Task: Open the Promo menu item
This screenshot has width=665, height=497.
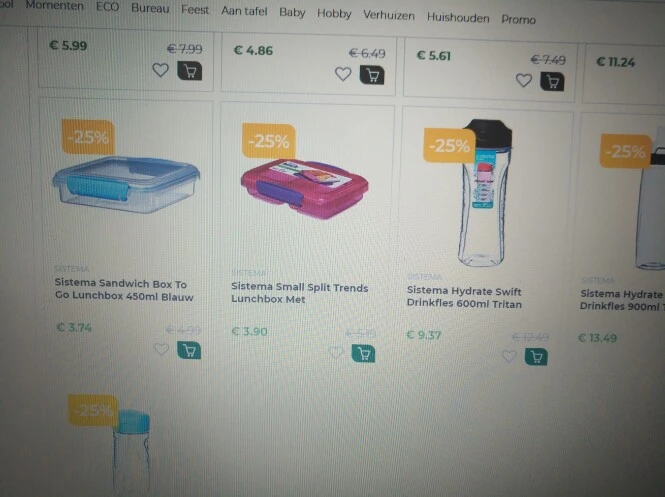Action: [x=519, y=20]
